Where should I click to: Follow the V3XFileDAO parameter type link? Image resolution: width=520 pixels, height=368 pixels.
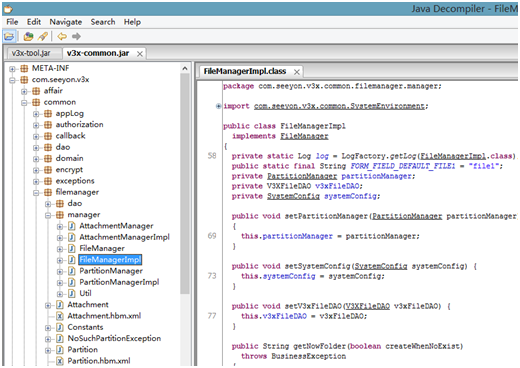(x=367, y=306)
